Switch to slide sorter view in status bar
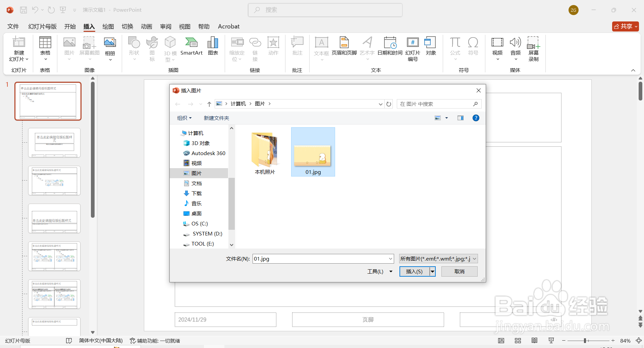644x348 pixels. tap(518, 340)
